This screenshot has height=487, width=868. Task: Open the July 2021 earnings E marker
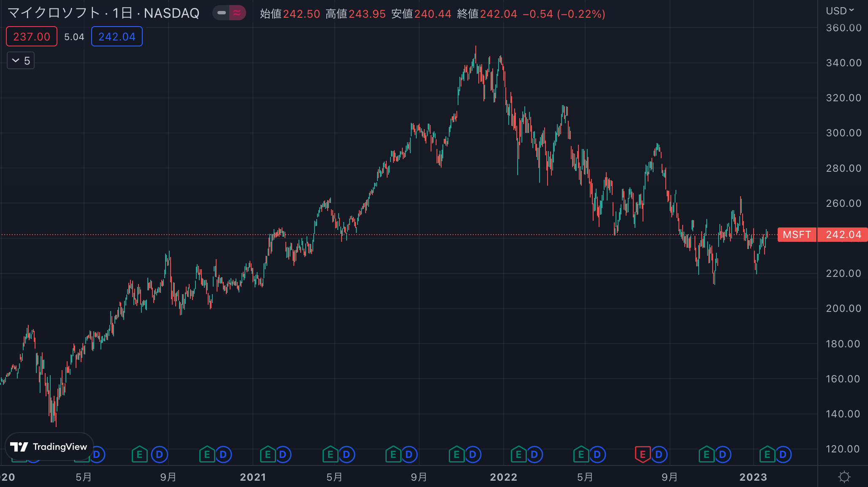pos(393,455)
